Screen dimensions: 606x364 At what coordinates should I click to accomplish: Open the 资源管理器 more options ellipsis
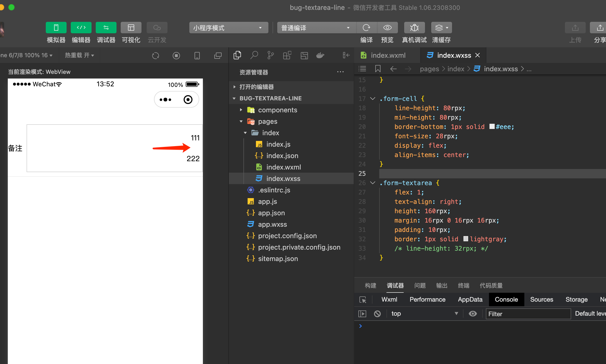pyautogui.click(x=340, y=72)
